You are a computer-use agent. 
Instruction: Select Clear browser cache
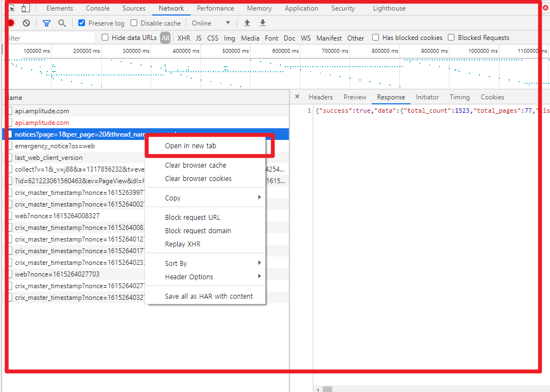pos(205,165)
